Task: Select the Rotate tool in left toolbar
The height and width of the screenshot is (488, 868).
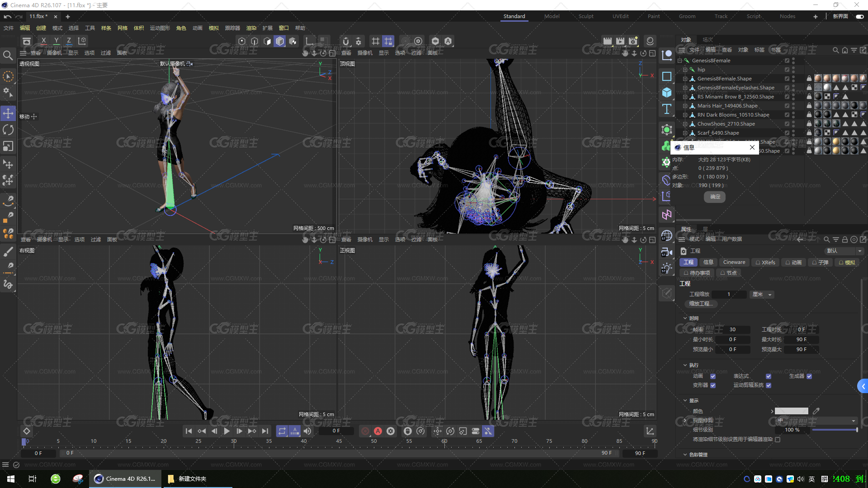Action: pyautogui.click(x=8, y=130)
